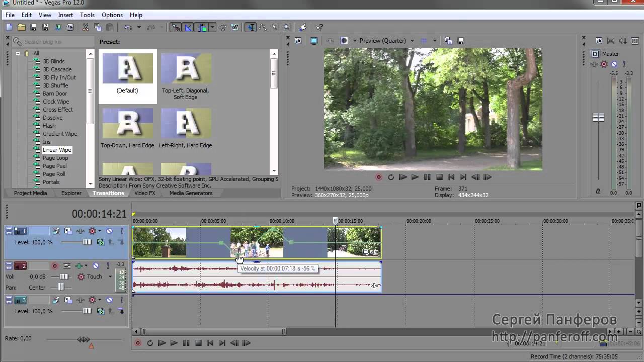Mute video track 3
This screenshot has width=644, height=362.
coord(109,300)
